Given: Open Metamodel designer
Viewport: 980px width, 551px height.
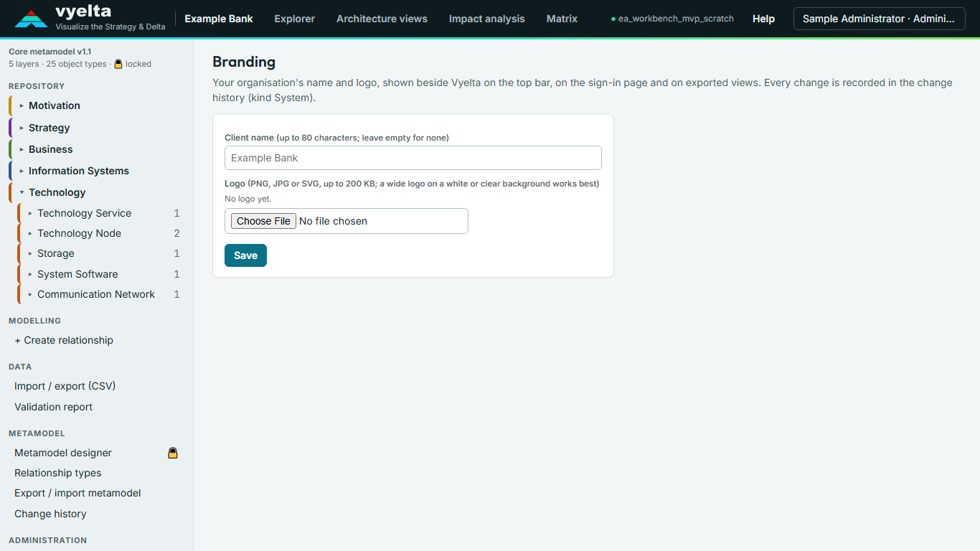Looking at the screenshot, I should [63, 453].
